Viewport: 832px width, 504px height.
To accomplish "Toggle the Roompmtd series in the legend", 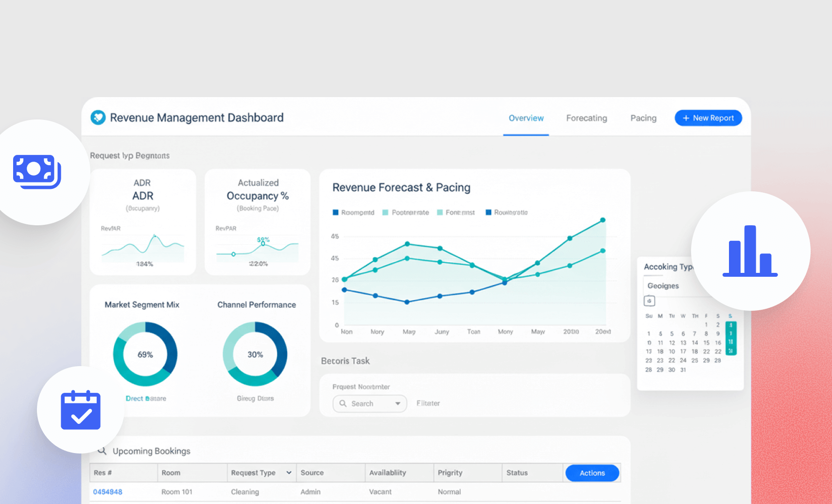I will click(x=335, y=212).
